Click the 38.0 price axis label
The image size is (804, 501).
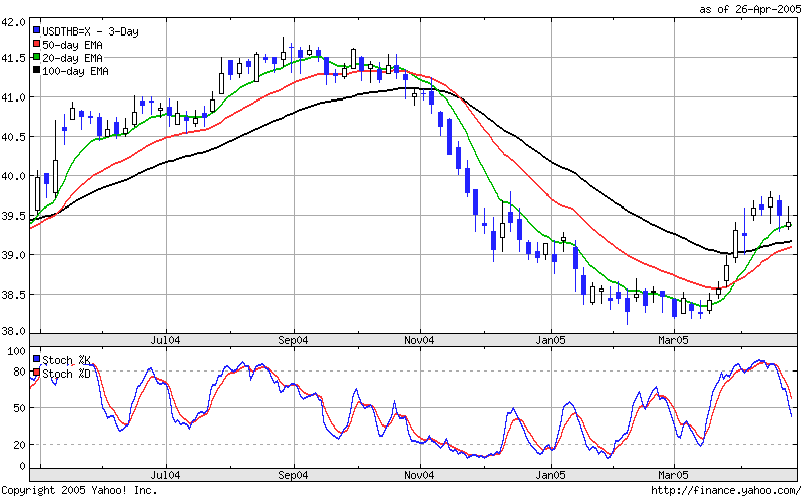coord(13,331)
